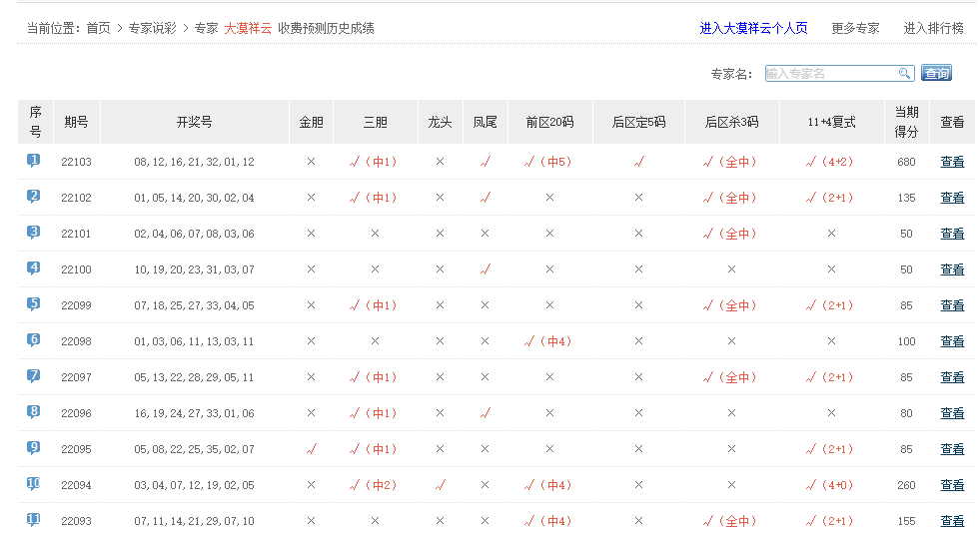980x533 pixels.
Task: Click the number 11 row badge icon
Action: [34, 520]
